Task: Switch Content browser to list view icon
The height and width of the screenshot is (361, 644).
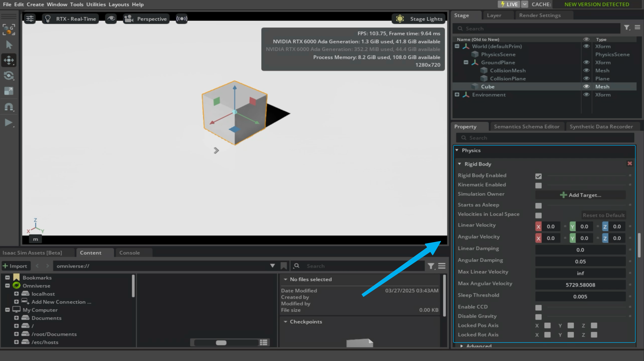Action: [x=263, y=342]
